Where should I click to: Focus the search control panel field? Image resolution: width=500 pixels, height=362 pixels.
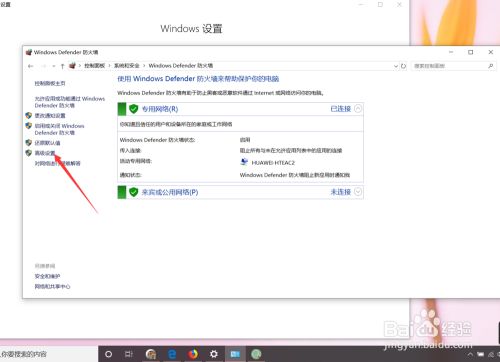pos(453,66)
